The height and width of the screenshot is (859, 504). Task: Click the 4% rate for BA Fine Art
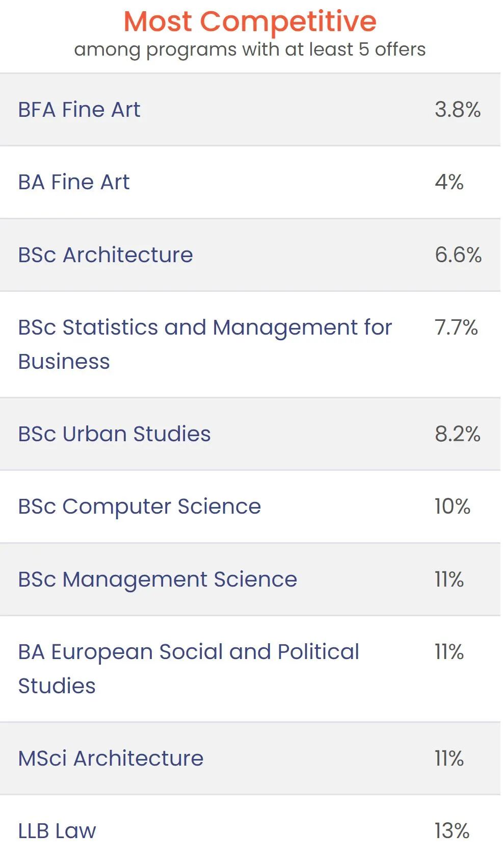point(449,182)
